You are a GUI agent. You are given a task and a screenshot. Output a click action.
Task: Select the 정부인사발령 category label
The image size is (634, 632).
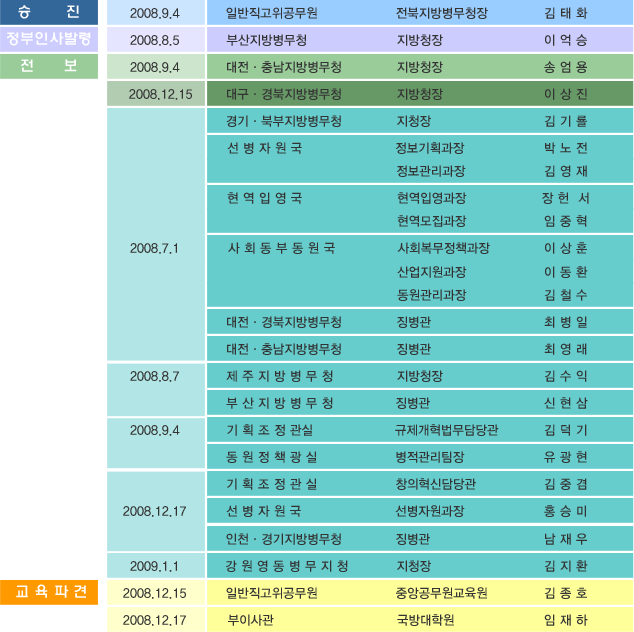tap(49, 40)
